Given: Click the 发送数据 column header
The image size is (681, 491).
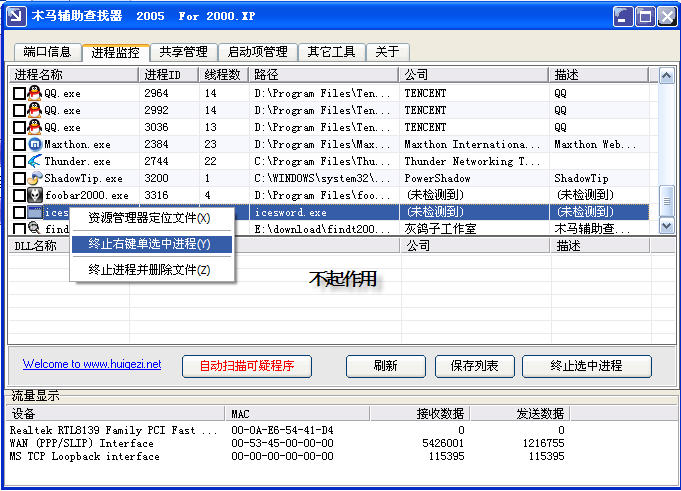Looking at the screenshot, I should point(520,414).
